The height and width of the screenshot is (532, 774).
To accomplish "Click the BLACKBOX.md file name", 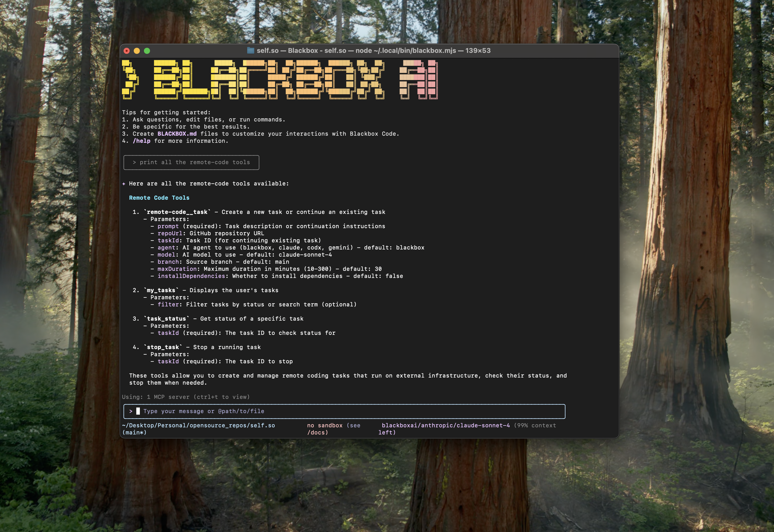I will click(177, 134).
